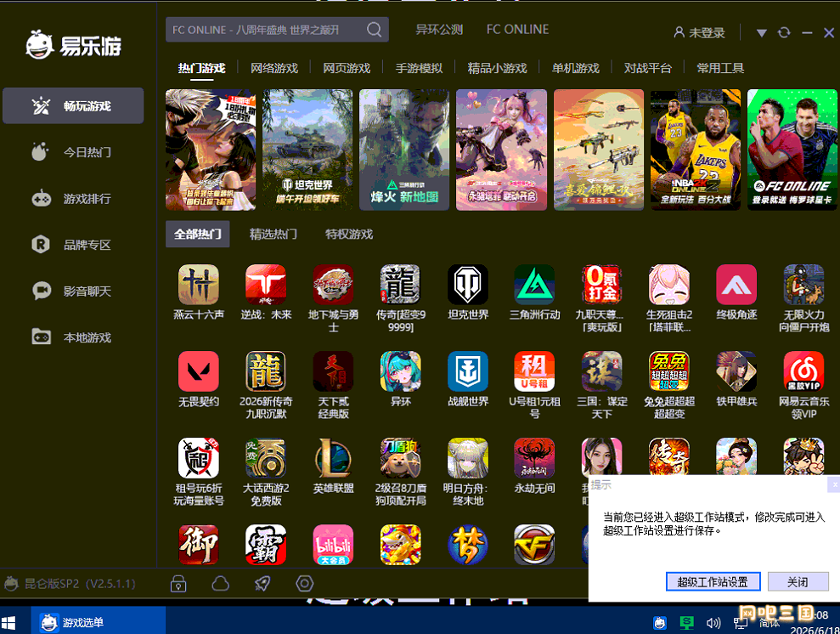Screen dimensions: 840x634
Task: Open the 三角洲行动 game icon
Action: (534, 284)
